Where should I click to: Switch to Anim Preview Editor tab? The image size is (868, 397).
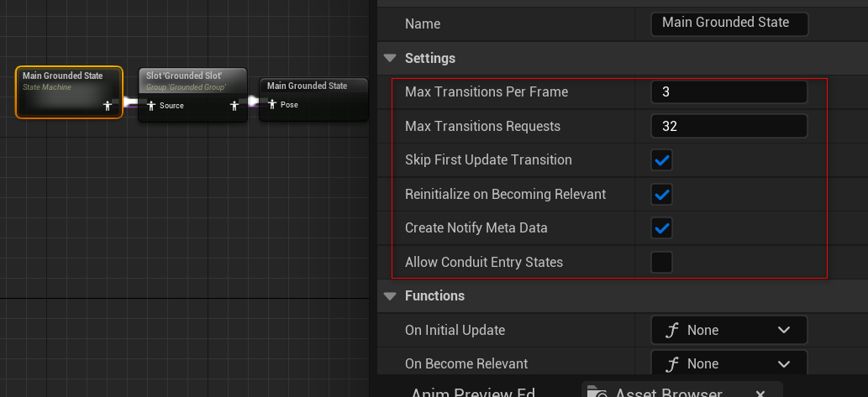coord(473,393)
